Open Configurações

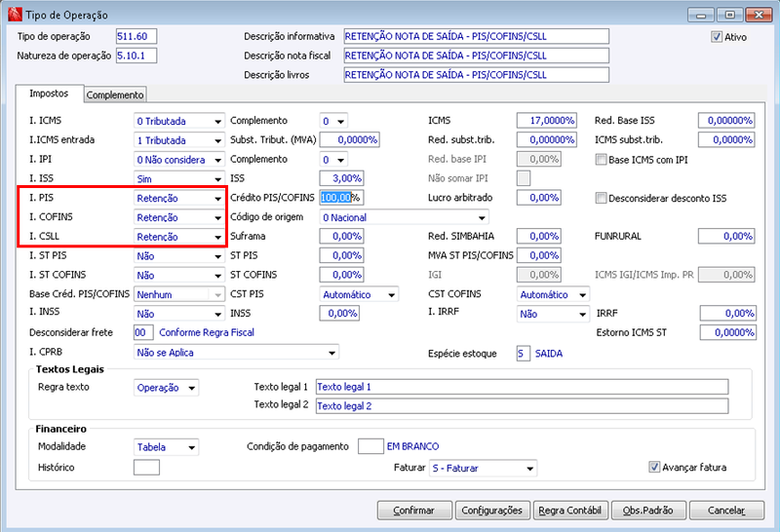(492, 511)
